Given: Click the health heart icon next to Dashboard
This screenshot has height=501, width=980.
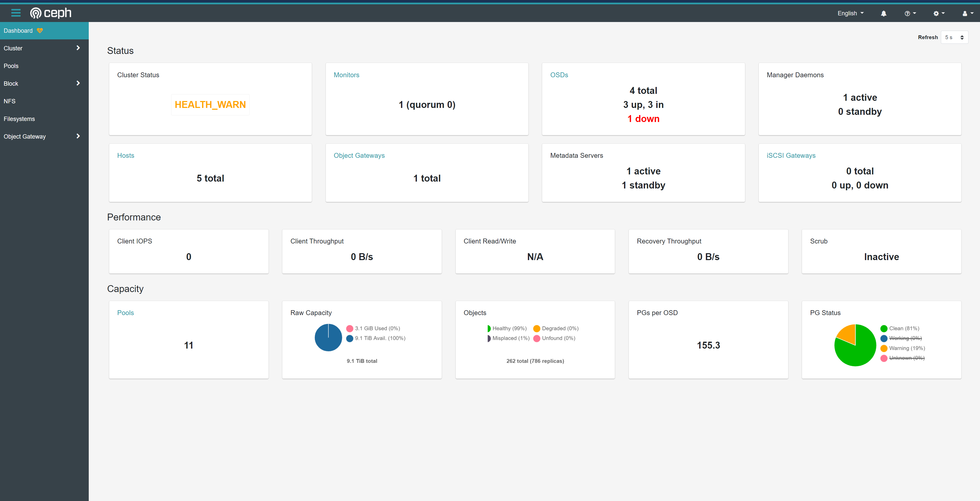Looking at the screenshot, I should (40, 30).
